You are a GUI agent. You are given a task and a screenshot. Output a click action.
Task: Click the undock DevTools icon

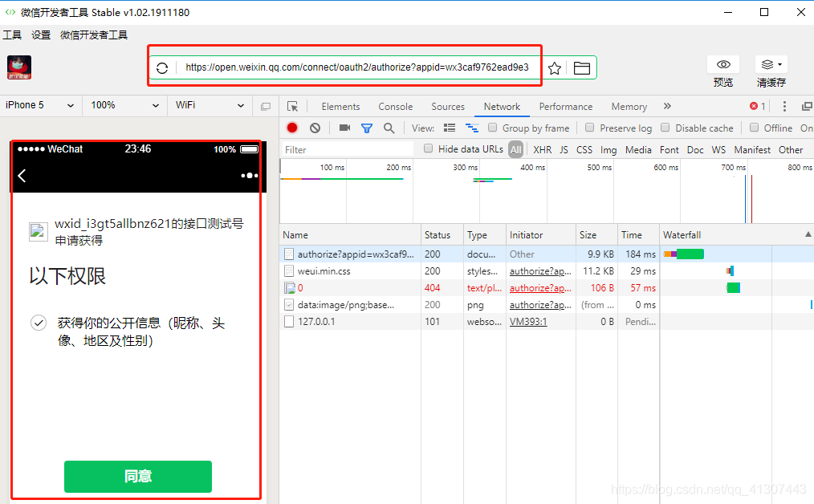pos(808,106)
